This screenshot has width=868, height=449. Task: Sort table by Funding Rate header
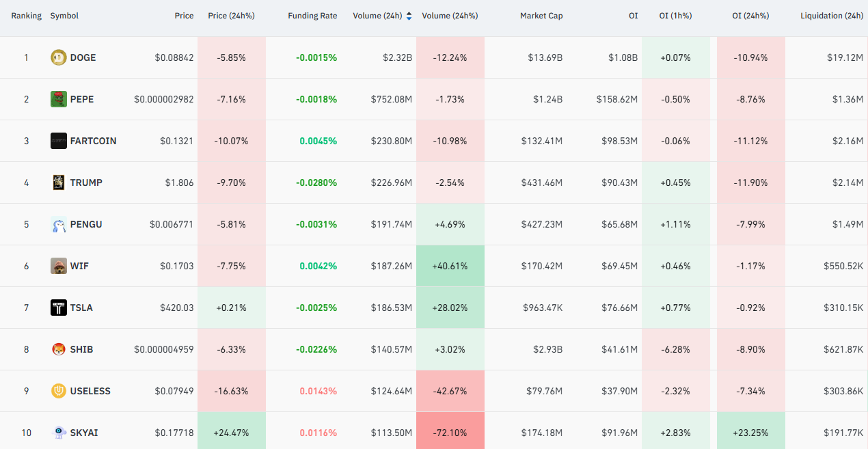coord(312,16)
